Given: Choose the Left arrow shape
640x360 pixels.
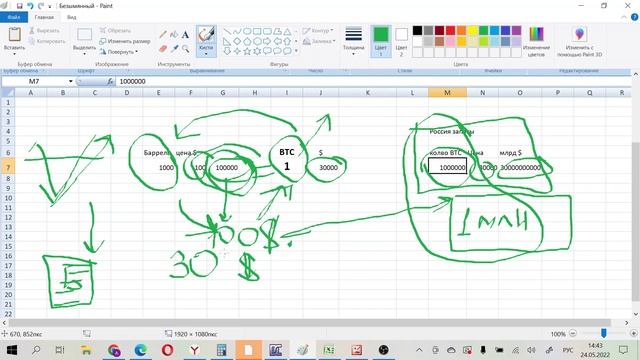Looking at the screenshot, I should click(x=278, y=41).
